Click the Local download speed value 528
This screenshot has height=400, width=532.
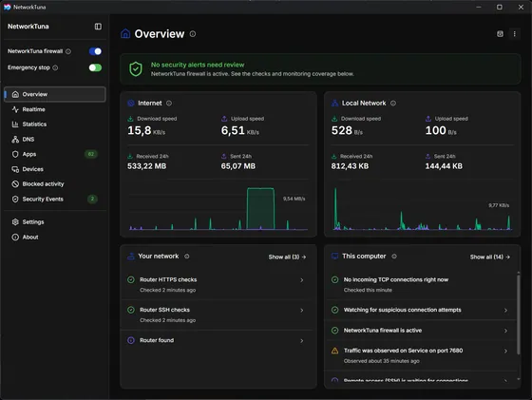[x=342, y=130]
